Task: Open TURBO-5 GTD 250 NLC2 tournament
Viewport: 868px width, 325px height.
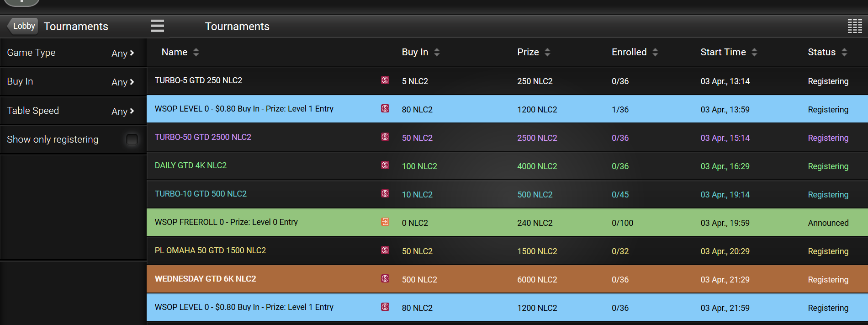Action: (198, 80)
